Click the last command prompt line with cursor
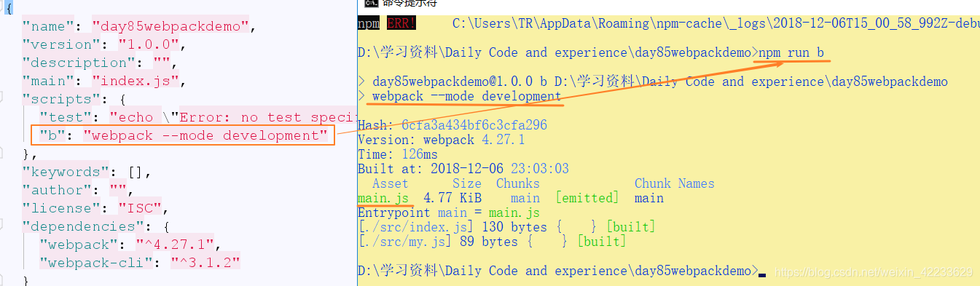The width and height of the screenshot is (980, 286). (562, 271)
